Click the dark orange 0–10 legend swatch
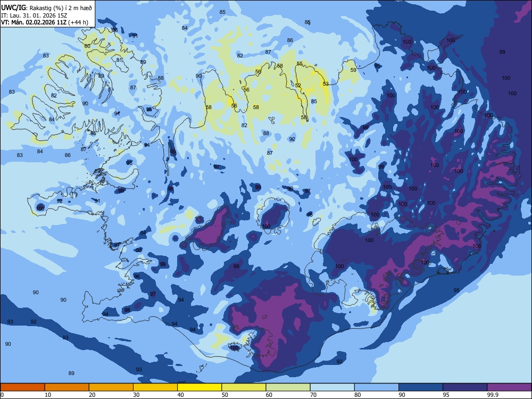532x399 pixels. 22,387
